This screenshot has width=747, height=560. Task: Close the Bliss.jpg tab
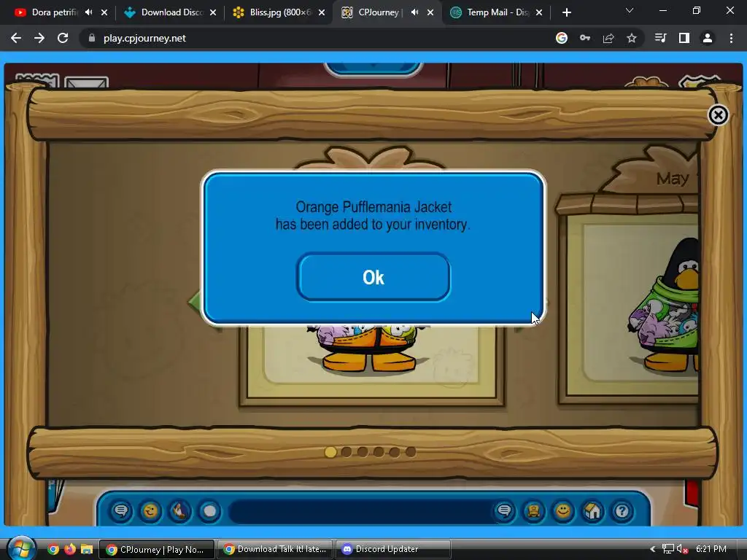[x=322, y=12]
